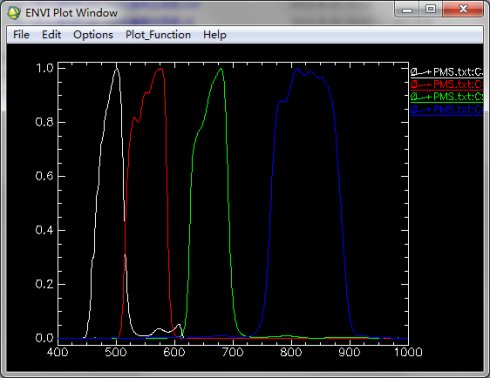Click the ENVI Plot Window title text
The height and width of the screenshot is (378, 490).
click(71, 13)
